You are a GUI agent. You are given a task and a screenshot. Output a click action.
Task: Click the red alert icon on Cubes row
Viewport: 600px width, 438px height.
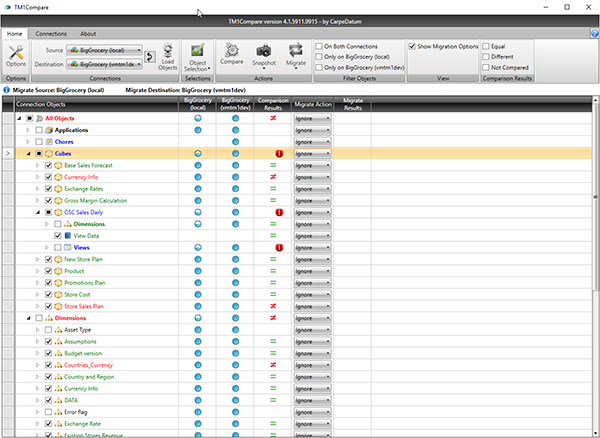point(279,154)
